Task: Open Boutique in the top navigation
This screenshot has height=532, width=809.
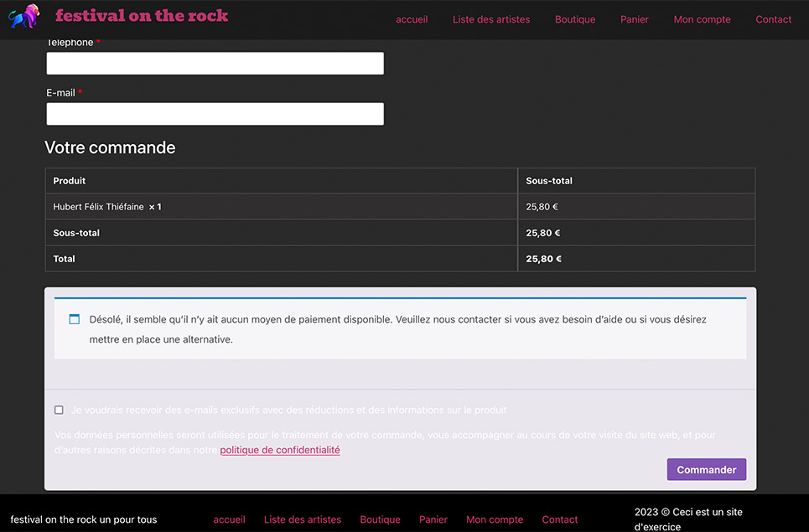Action: [x=575, y=19]
